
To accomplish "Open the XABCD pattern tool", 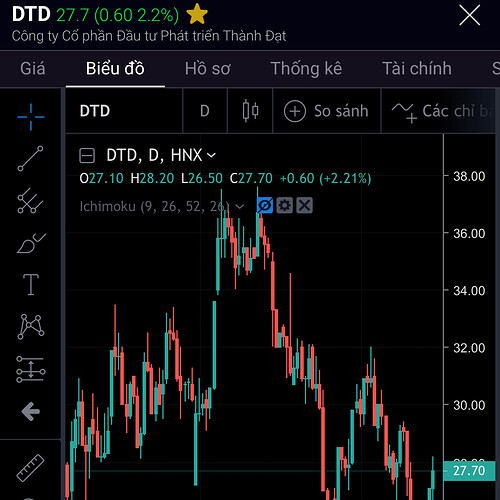I will click(31, 327).
